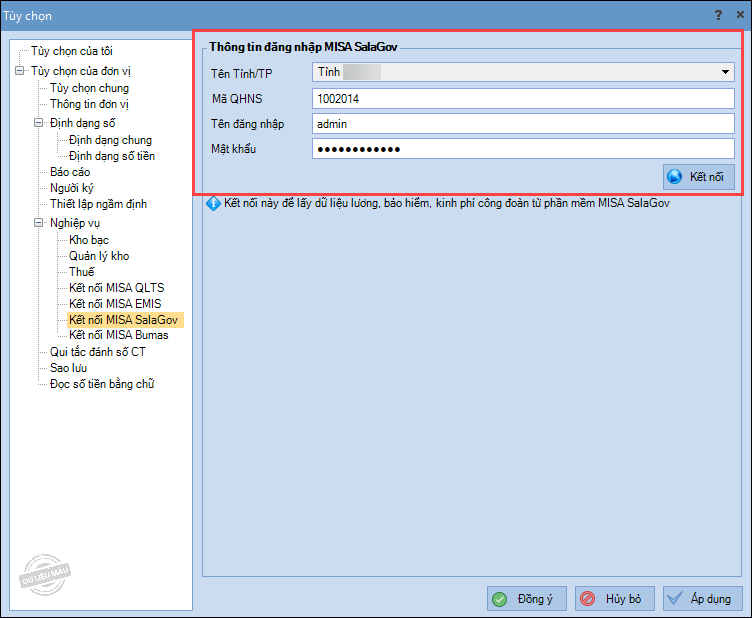The height and width of the screenshot is (618, 752).
Task: Open Định dạng chung
Action: point(110,140)
